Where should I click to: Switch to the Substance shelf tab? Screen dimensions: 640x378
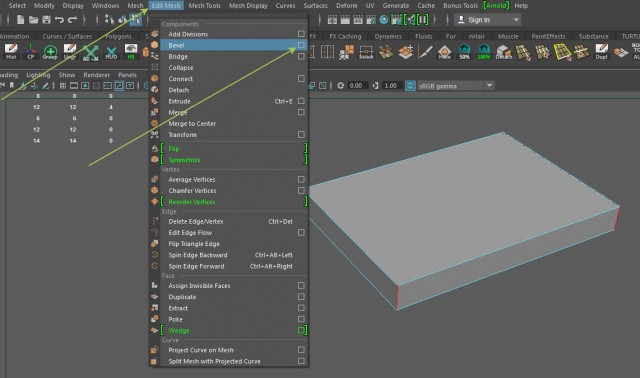[x=593, y=36]
